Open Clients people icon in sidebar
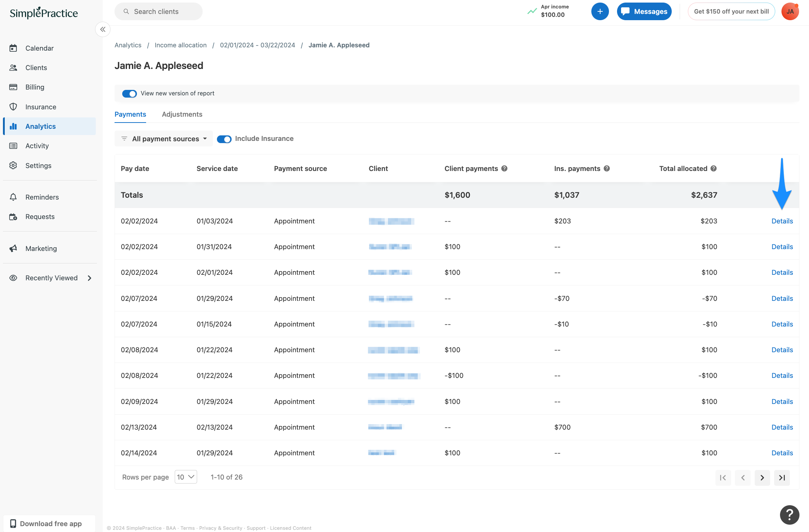Screen dimensions: 809x532 click(x=13, y=68)
